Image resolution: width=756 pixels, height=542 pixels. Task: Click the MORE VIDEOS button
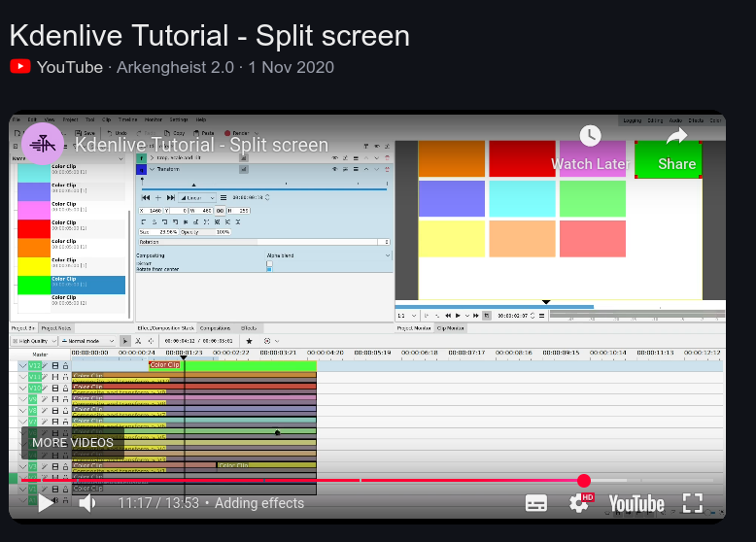[73, 442]
